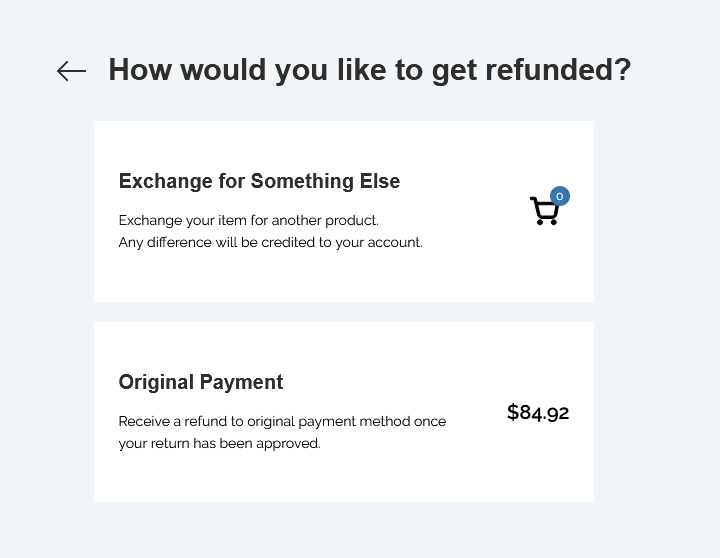Click 'your return has been approved' line
This screenshot has height=558, width=720.
[219, 444]
